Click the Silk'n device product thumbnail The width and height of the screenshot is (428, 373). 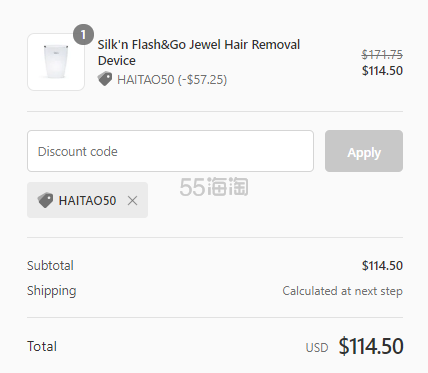[x=56, y=62]
